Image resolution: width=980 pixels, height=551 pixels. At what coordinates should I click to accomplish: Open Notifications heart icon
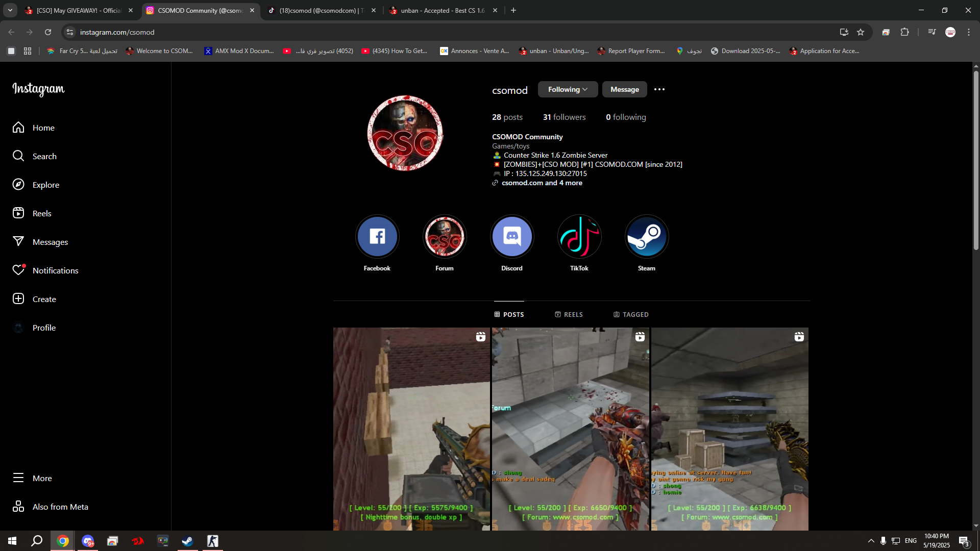pyautogui.click(x=18, y=270)
